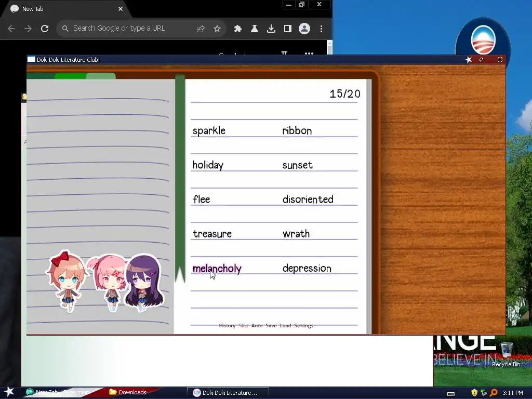Click the star button in the game title bar

(x=469, y=60)
